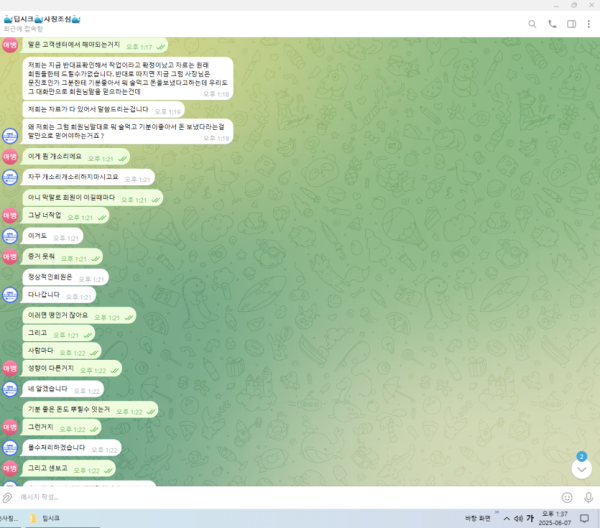Click the blue avatar beside the 왜 저희는 message
The image size is (600, 528).
10,136
